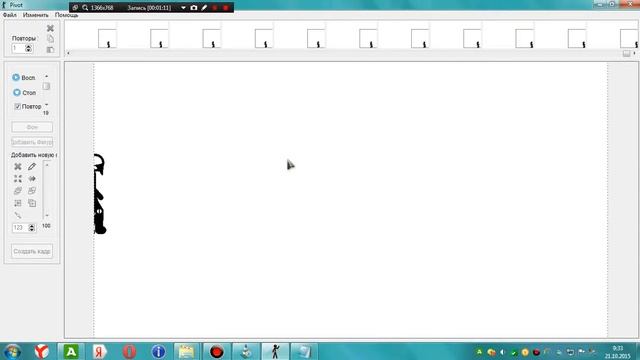Take screenshot with recorder camera icon
640x360 pixels.
click(x=194, y=8)
